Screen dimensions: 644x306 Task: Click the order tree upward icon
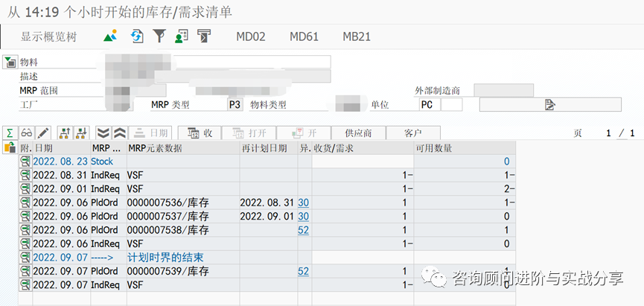[65, 133]
